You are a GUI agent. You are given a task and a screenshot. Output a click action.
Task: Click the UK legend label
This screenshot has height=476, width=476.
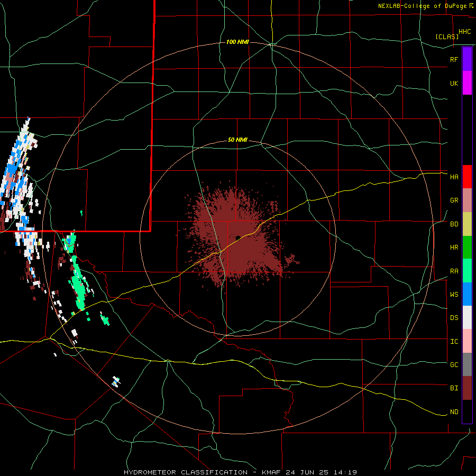454,83
